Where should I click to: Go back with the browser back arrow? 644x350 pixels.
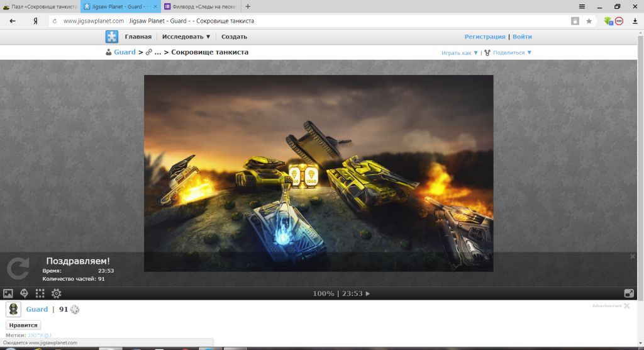pyautogui.click(x=13, y=21)
